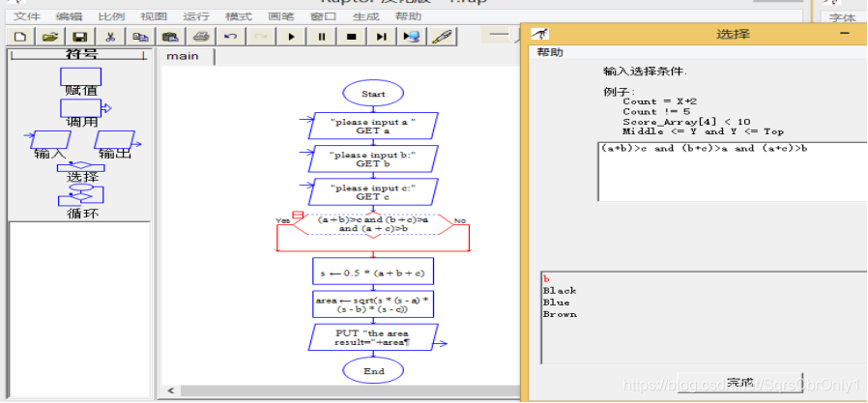Select the s ← 0.5 * (a+b+c) box
This screenshot has width=868, height=403.
click(373, 273)
